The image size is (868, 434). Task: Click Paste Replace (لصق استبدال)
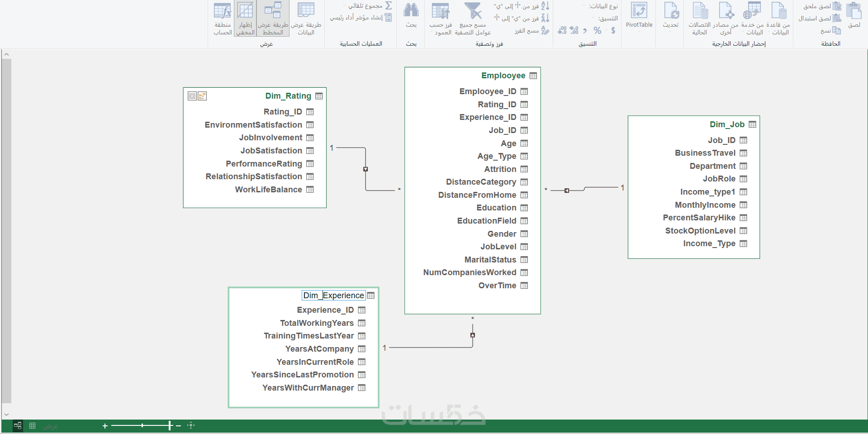click(x=820, y=18)
